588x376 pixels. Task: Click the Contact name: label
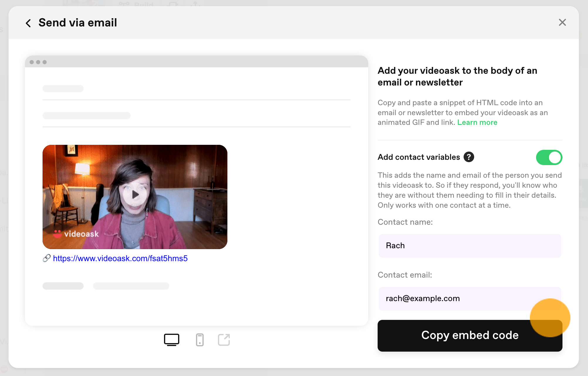[x=405, y=222]
